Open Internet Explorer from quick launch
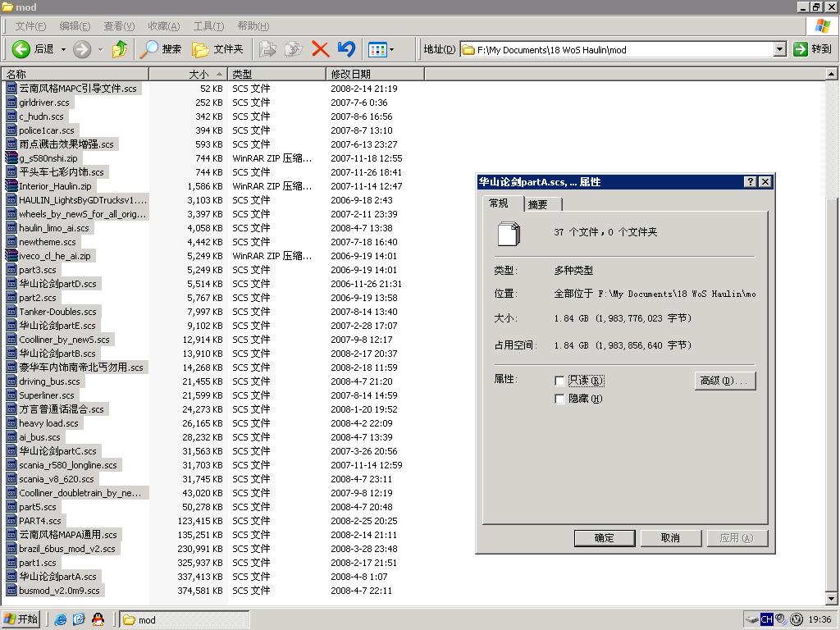Screen dimensions: 840x630 click(x=61, y=619)
